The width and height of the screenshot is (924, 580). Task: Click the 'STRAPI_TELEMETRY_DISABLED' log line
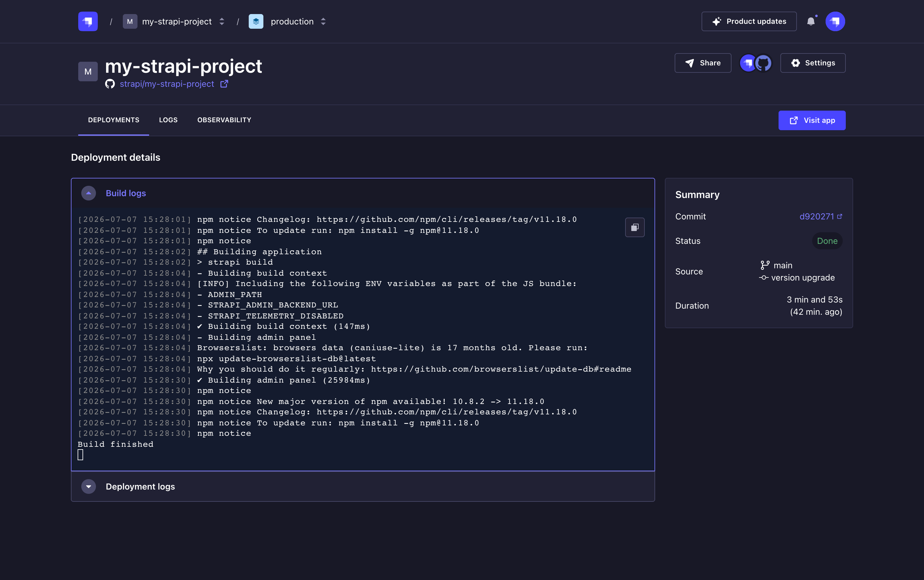pyautogui.click(x=270, y=316)
